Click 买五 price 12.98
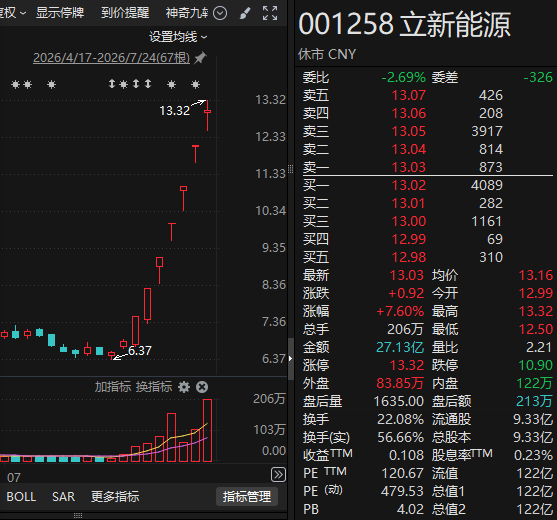Viewport: 557px width, 520px height. (409, 257)
